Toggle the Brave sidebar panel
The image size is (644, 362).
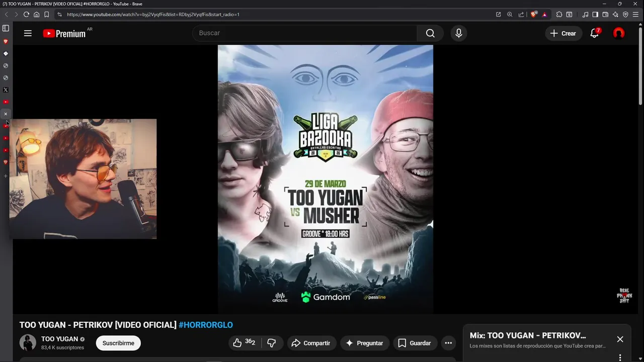point(595,15)
